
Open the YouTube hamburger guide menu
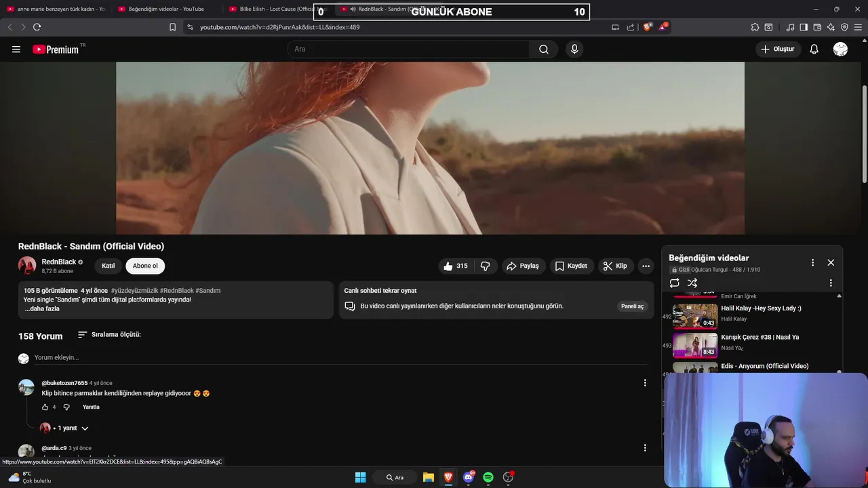pyautogui.click(x=16, y=49)
